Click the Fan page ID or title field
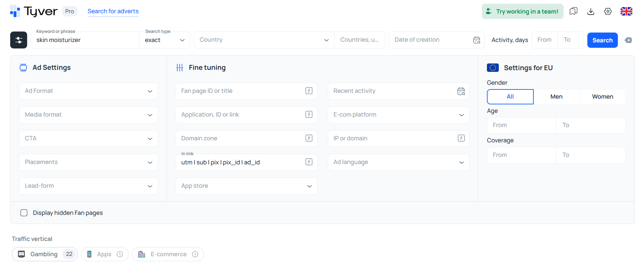Screen dimensions: 644x264 246,91
